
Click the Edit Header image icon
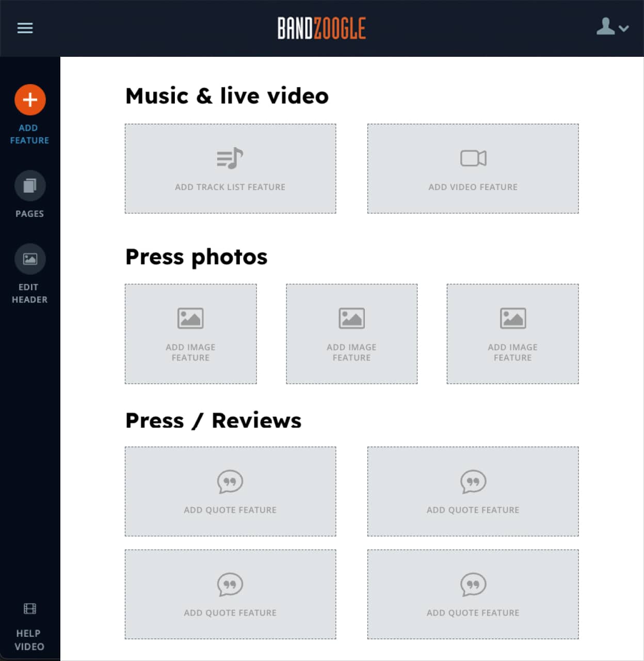30,259
